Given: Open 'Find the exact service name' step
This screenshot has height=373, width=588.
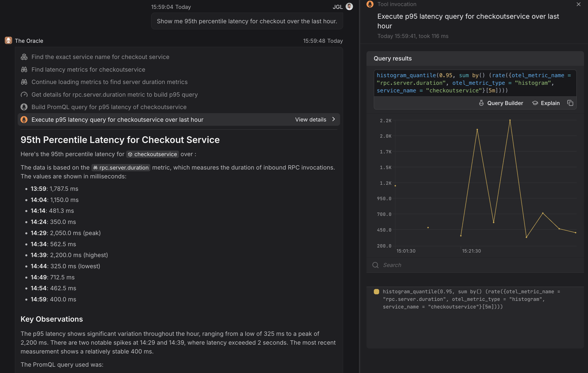Looking at the screenshot, I should tap(100, 57).
